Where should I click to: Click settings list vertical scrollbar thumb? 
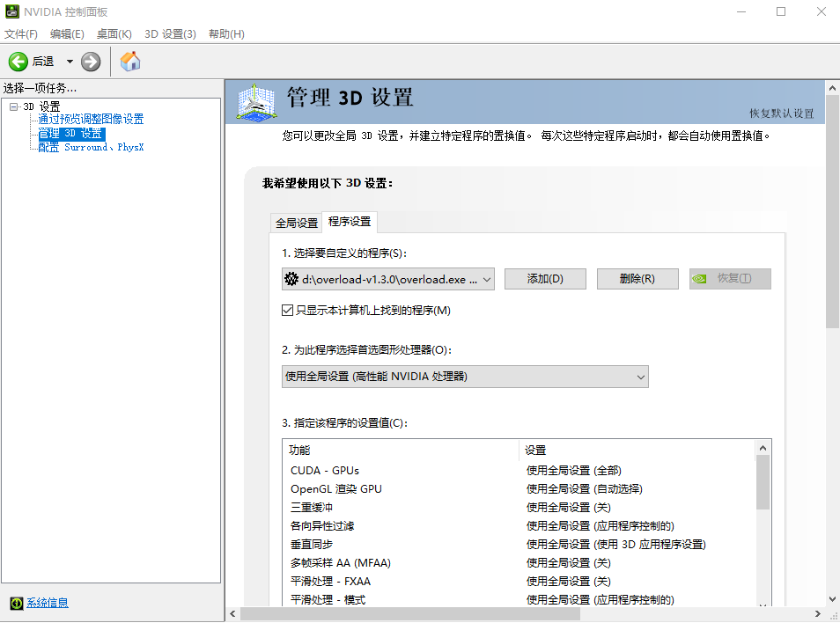763,482
